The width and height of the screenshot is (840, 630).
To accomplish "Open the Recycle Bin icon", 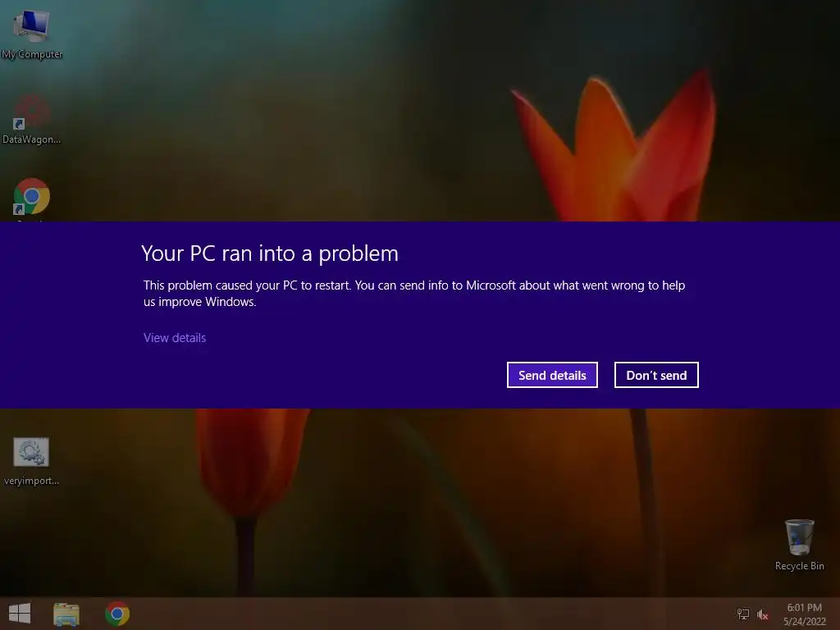I will click(799, 545).
